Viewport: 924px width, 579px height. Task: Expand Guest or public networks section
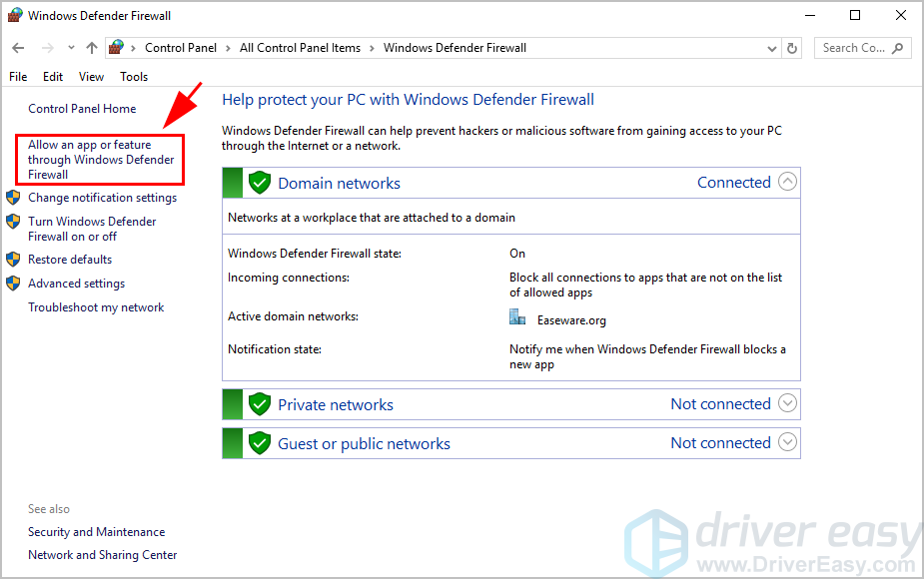click(x=787, y=442)
